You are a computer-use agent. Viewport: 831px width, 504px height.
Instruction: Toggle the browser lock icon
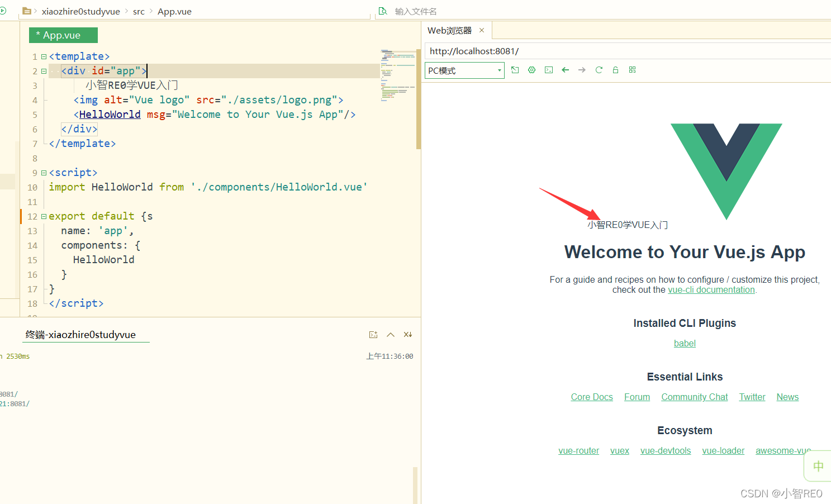tap(615, 70)
